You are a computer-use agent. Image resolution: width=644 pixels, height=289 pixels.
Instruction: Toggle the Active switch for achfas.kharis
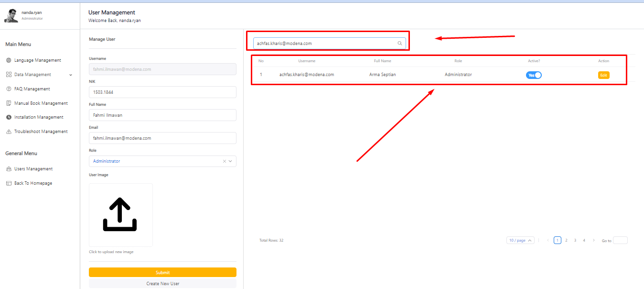click(x=534, y=75)
